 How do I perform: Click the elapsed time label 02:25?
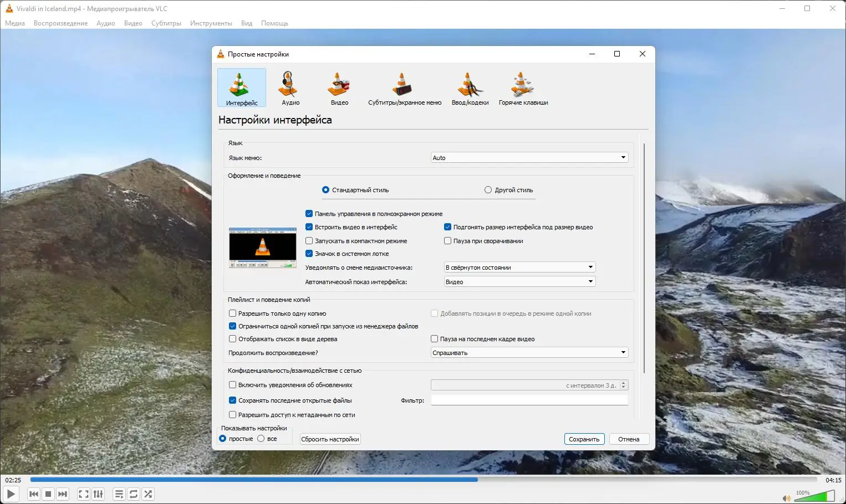click(13, 480)
